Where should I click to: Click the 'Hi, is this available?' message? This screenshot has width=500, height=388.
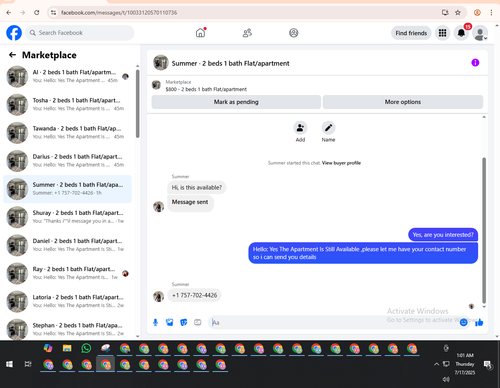click(x=197, y=187)
